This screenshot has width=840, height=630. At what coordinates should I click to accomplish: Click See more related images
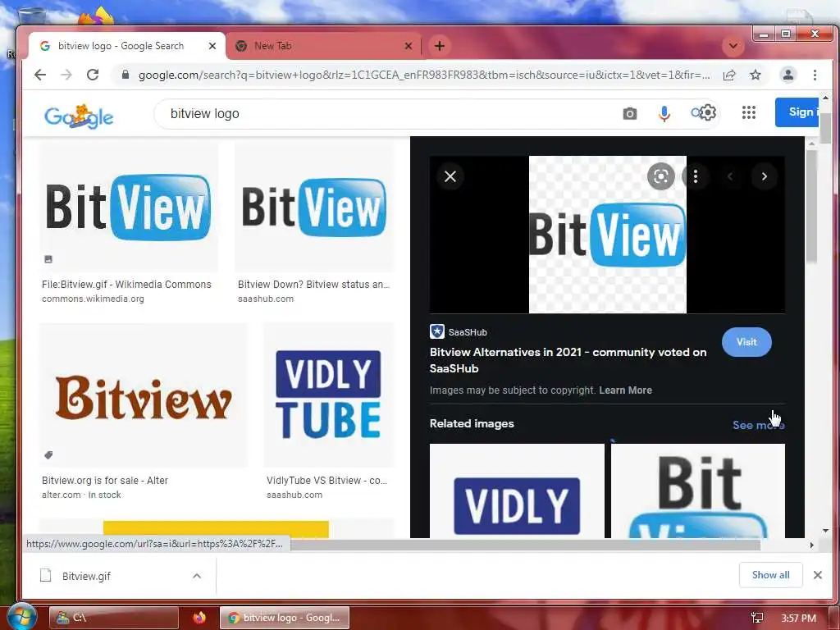(759, 425)
